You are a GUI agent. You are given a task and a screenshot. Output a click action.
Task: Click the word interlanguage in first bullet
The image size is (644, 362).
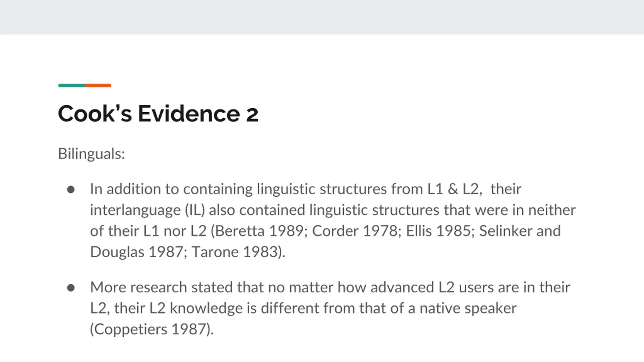tap(135, 210)
